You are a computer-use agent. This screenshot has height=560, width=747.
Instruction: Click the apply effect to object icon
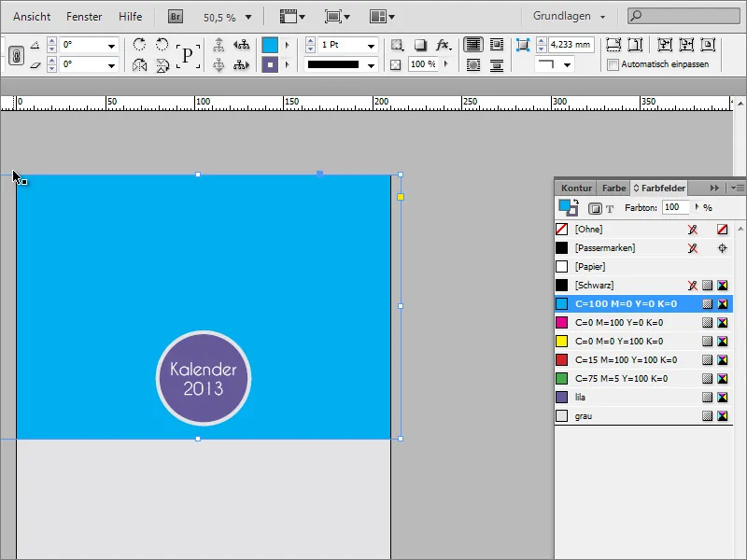(396, 45)
